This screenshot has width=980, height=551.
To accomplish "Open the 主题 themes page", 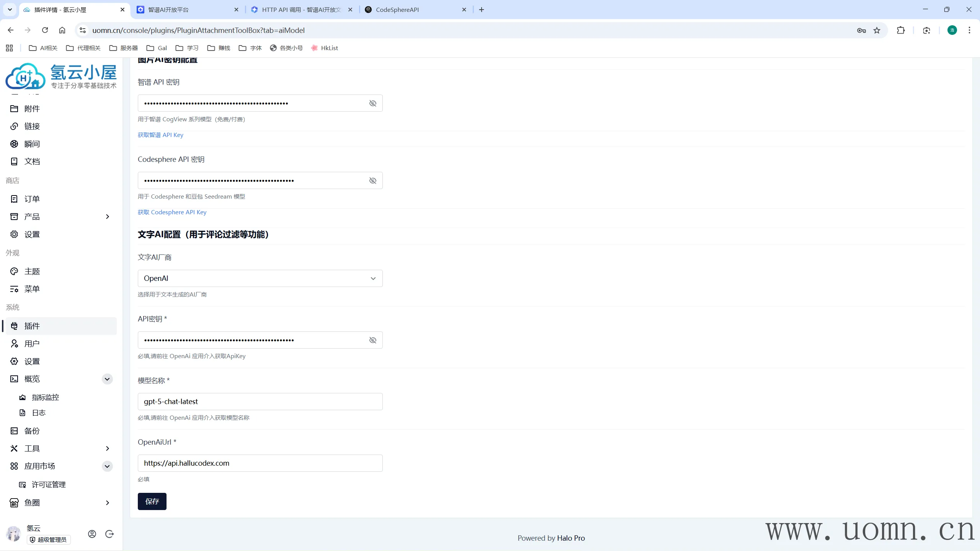I will point(32,271).
